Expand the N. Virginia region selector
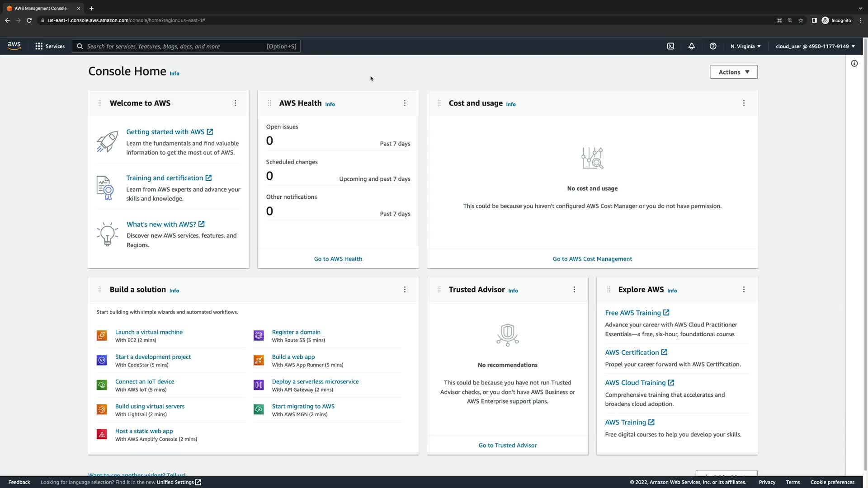The height and width of the screenshot is (488, 868). tap(745, 46)
